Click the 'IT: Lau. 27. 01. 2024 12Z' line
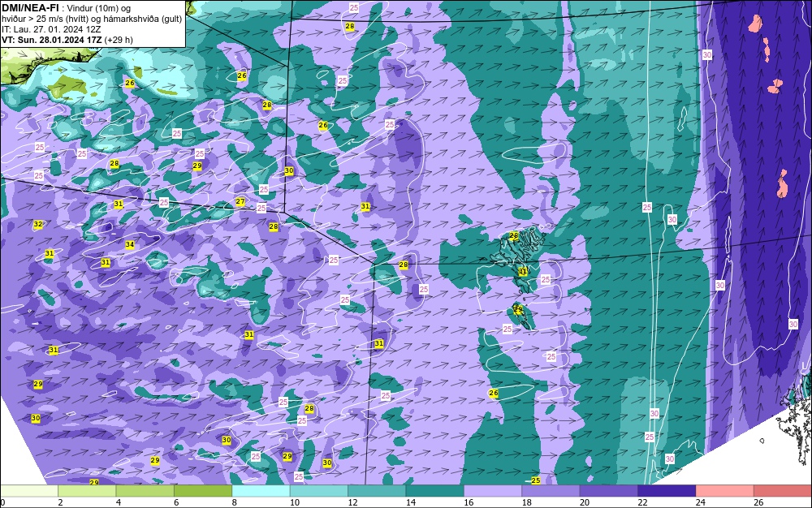Viewport: 812px width, 508px height. click(51, 29)
